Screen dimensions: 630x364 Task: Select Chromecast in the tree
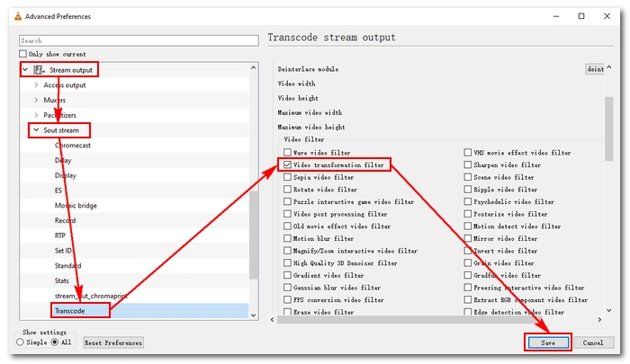(73, 146)
